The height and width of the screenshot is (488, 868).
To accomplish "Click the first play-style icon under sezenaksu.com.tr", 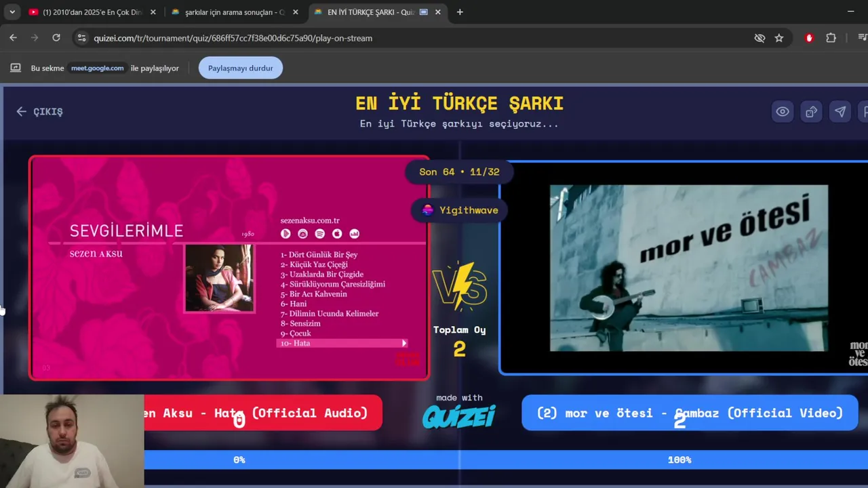I will pos(285,233).
